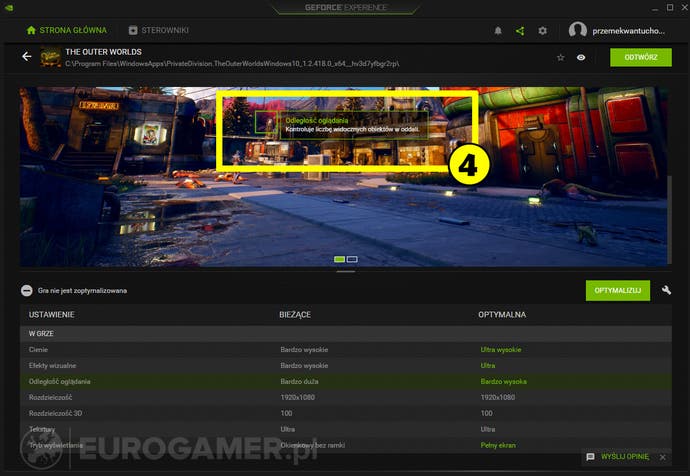Image resolution: width=690 pixels, height=476 pixels.
Task: Select the Rozdzielczość row
Action: pyautogui.click(x=345, y=397)
